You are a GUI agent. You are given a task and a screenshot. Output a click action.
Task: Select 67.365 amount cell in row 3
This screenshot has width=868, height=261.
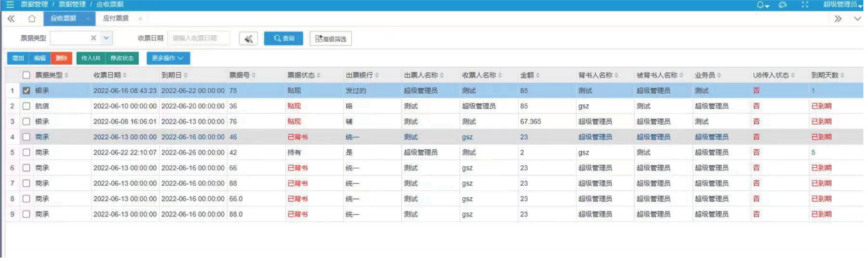[531, 121]
